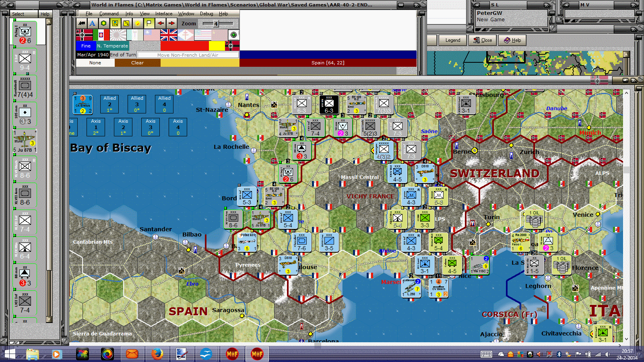The width and height of the screenshot is (644, 362).
Task: Open the View menu
Action: 144,14
